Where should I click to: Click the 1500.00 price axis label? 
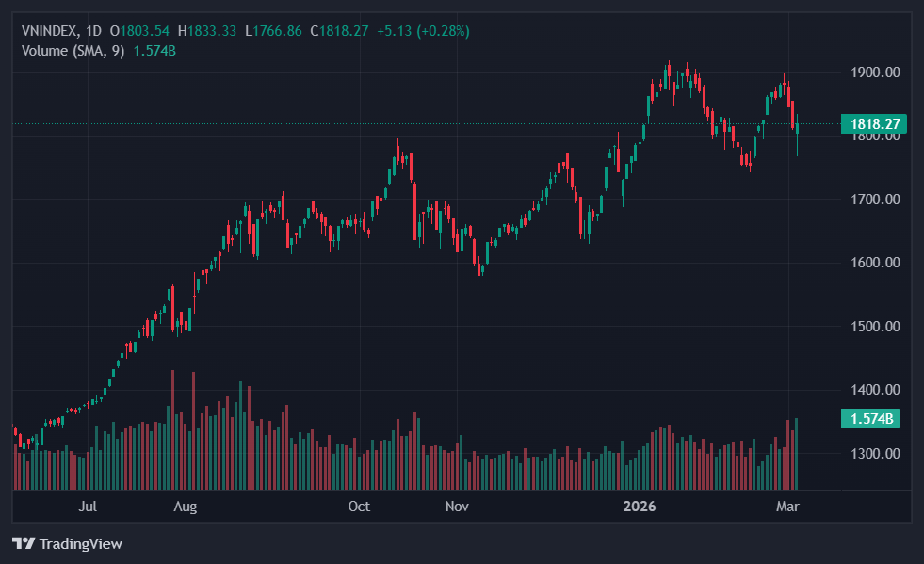tap(875, 327)
